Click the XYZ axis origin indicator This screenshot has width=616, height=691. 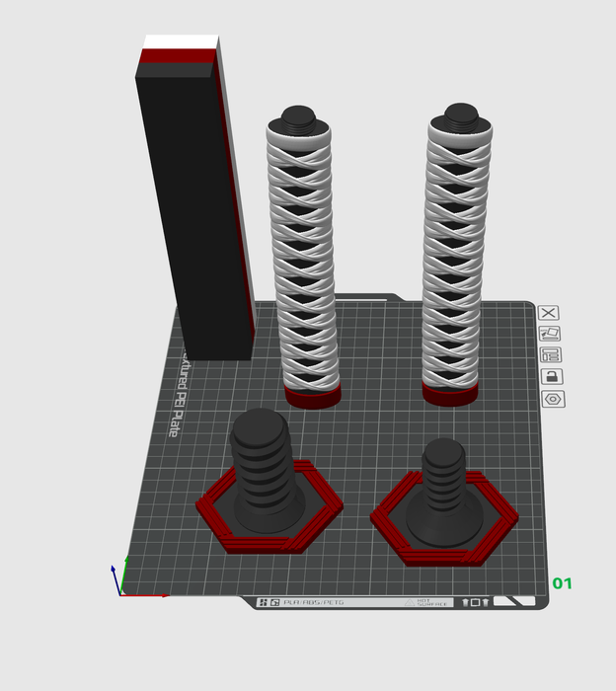(x=121, y=592)
